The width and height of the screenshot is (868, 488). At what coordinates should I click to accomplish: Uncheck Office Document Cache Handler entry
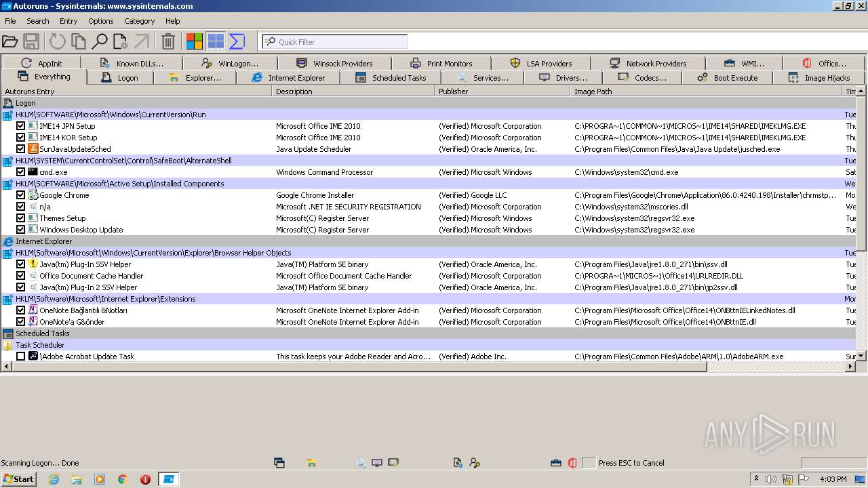coord(20,276)
